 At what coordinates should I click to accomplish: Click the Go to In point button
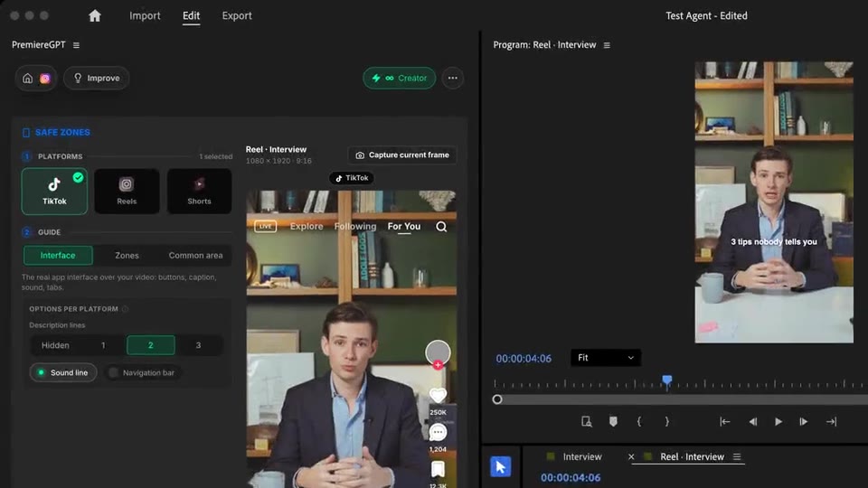click(724, 422)
